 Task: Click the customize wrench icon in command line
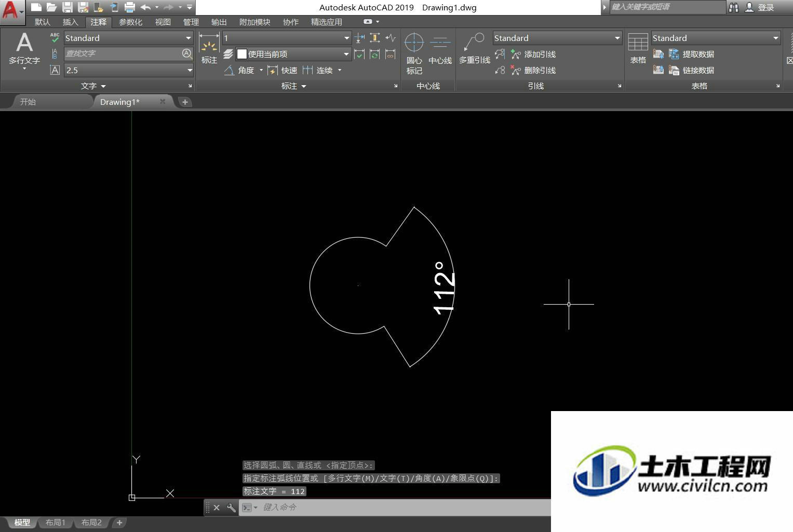(231, 507)
